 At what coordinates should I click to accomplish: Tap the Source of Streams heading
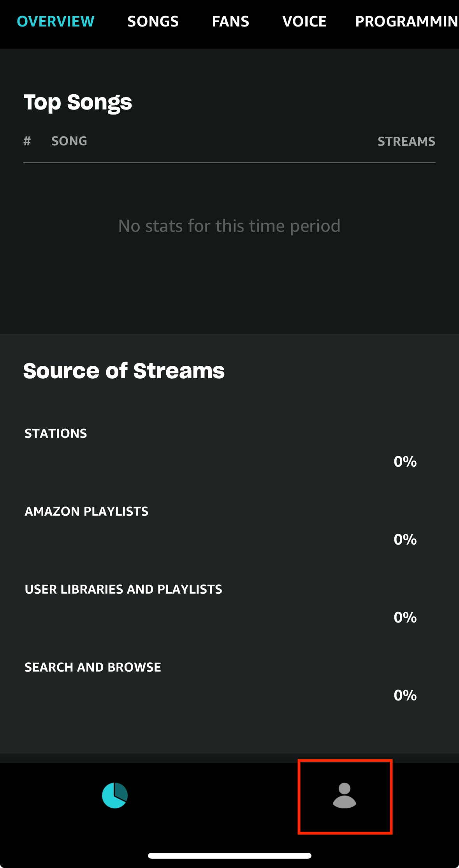(124, 370)
